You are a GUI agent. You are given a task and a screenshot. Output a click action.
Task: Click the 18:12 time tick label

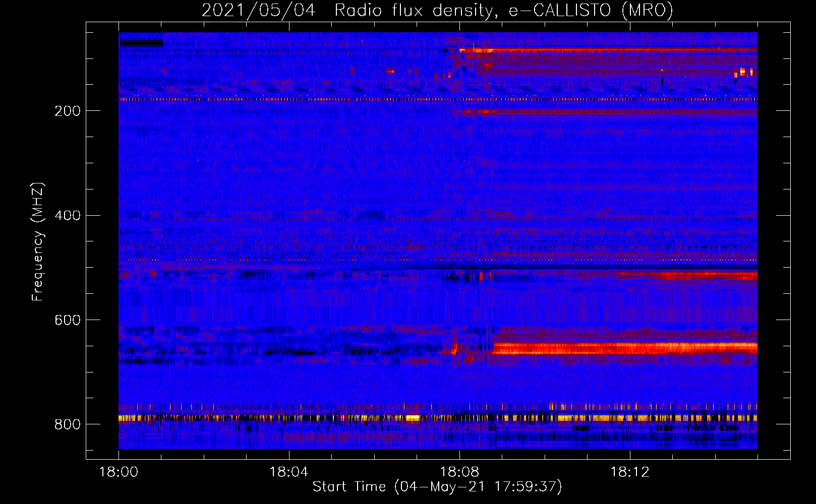[x=630, y=472]
